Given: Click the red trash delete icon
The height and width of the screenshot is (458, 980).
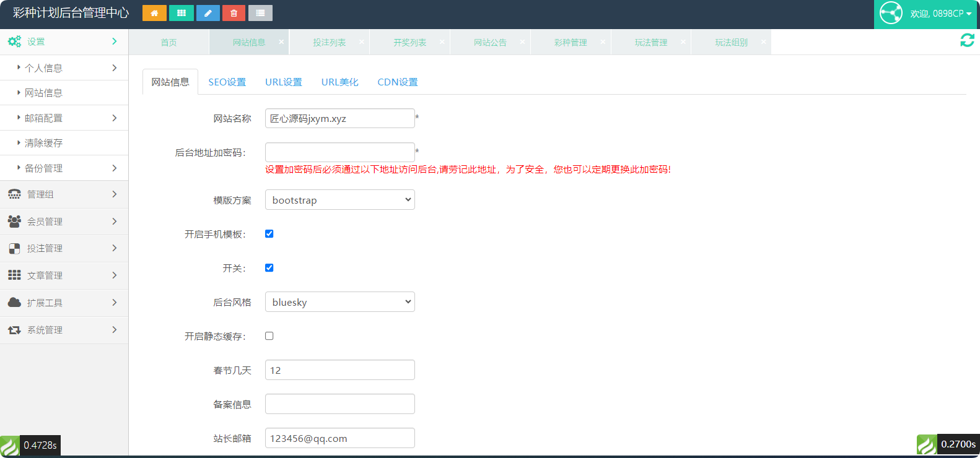Looking at the screenshot, I should click(234, 13).
